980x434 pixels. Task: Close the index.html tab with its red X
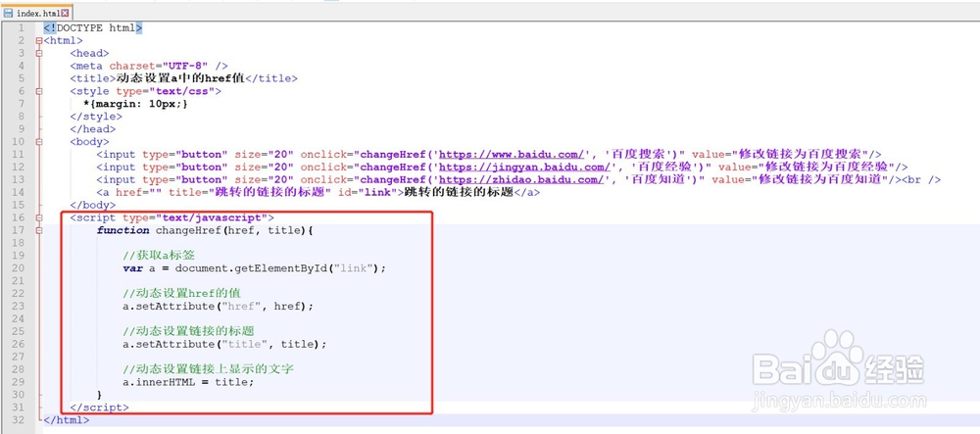tap(66, 13)
